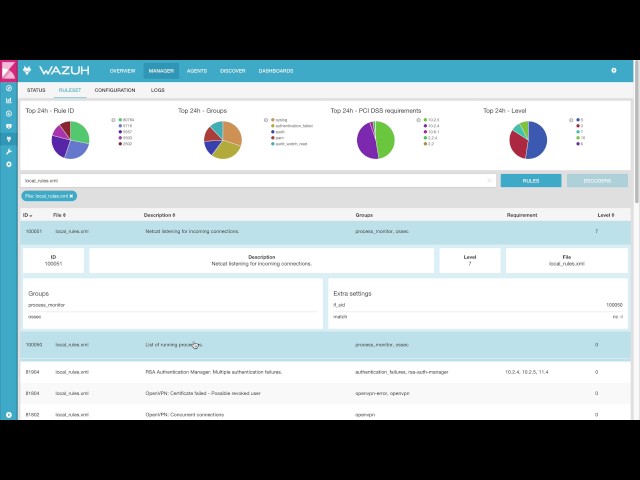Click 'ossec' in the Groups panel
The image size is (640, 480).
tap(35, 317)
